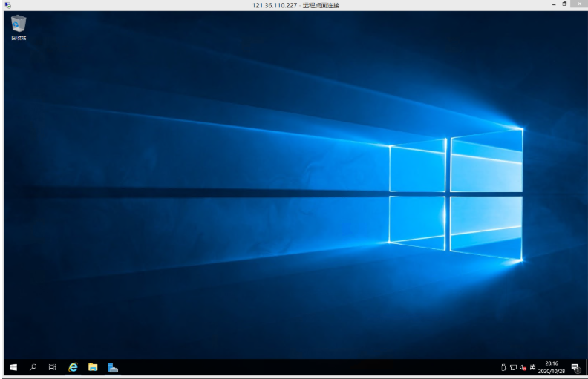Viewport: 588px width, 379px height.
Task: Open Task View on the taskbar
Action: 53,367
